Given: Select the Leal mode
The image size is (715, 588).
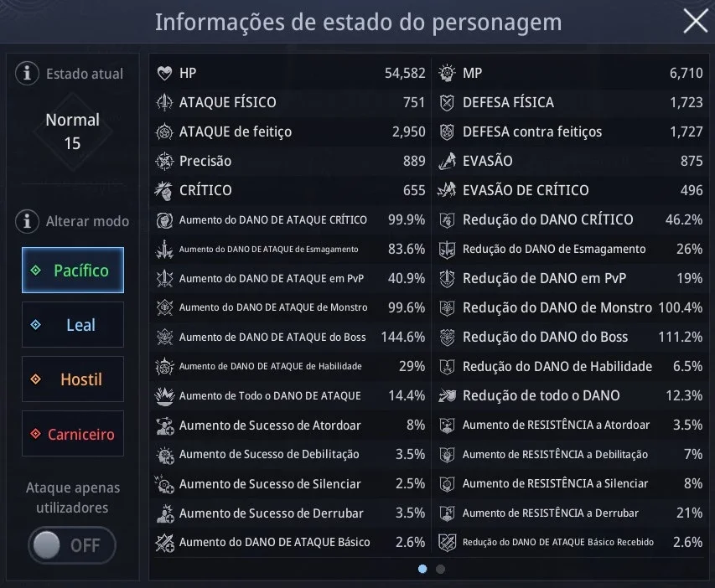Looking at the screenshot, I should coord(72,324).
